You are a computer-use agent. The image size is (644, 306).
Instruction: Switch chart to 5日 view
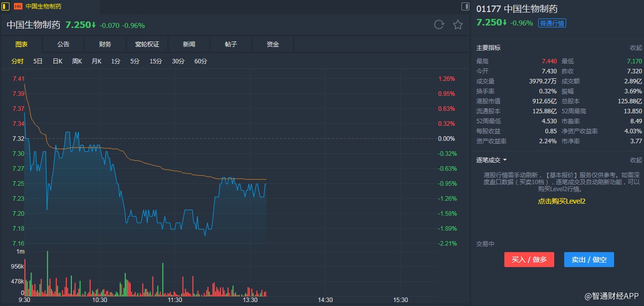(x=38, y=61)
